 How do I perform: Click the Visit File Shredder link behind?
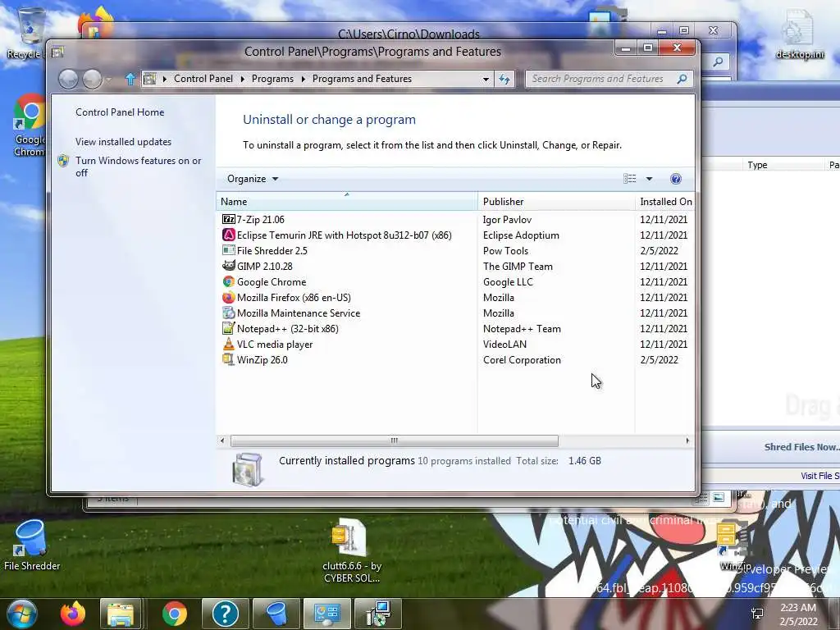[819, 476]
